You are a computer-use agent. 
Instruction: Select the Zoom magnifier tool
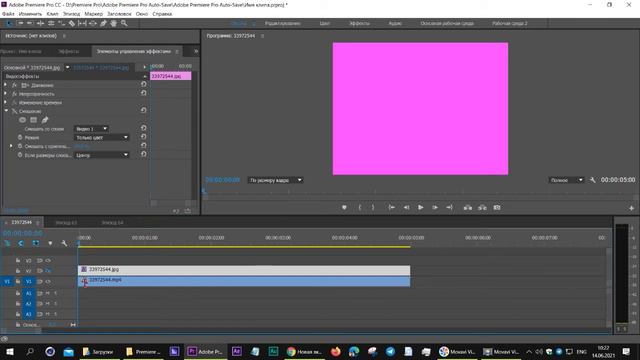(124, 24)
